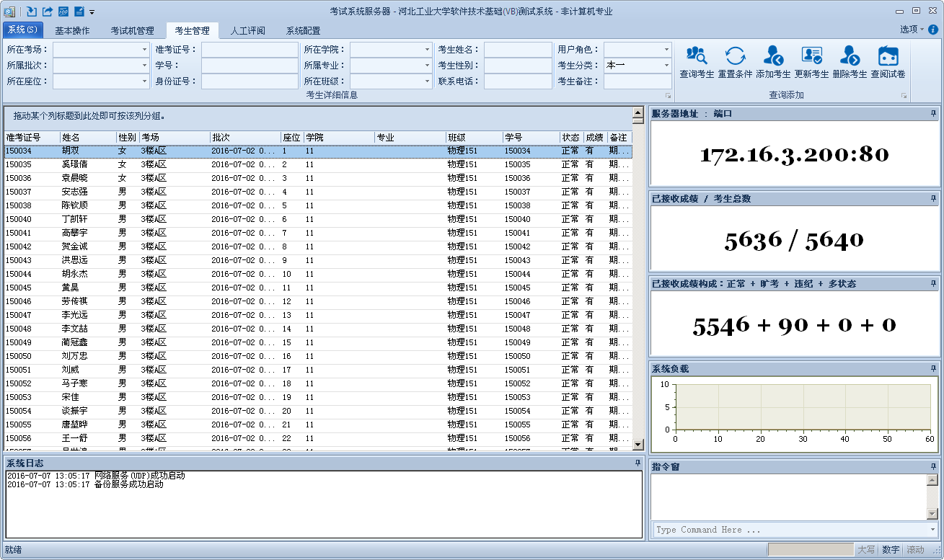
Task: Click the 查阅试卷 view paper icon
Action: pos(888,55)
